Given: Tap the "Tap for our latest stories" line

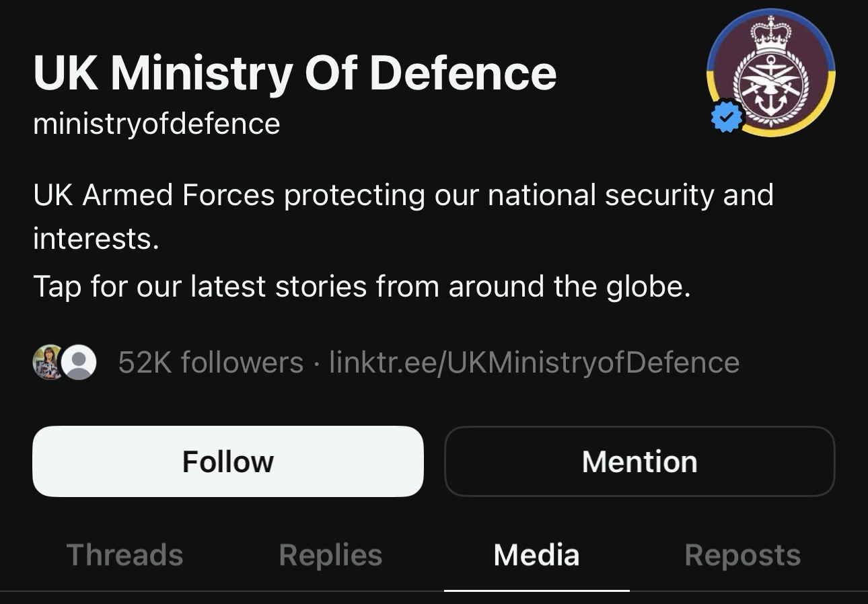Looking at the screenshot, I should (x=361, y=287).
